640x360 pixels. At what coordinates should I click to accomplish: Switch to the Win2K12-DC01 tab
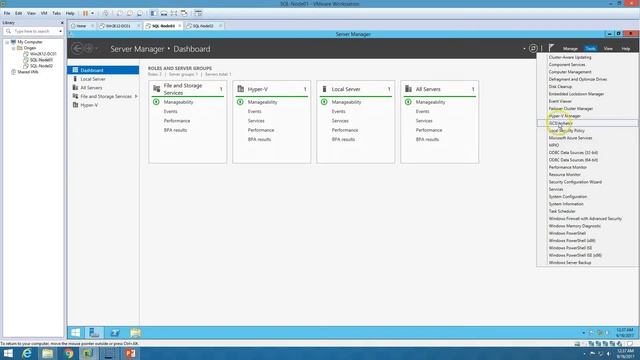(x=118, y=26)
